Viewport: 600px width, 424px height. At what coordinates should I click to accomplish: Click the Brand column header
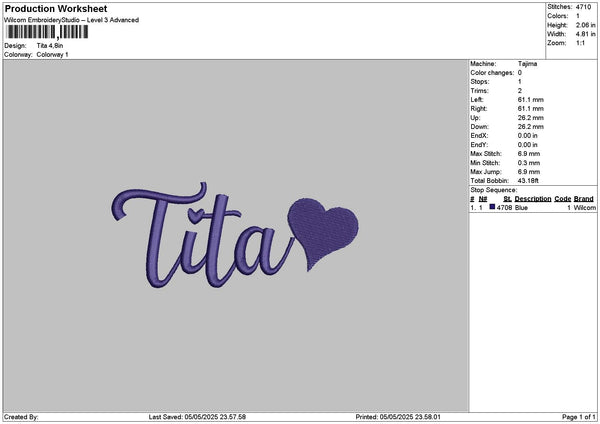click(x=584, y=199)
